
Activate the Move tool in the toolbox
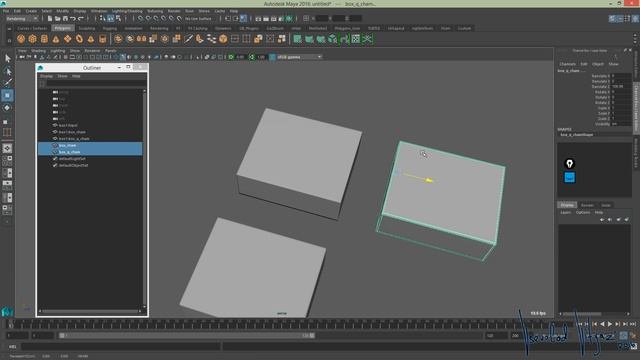[x=7, y=95]
